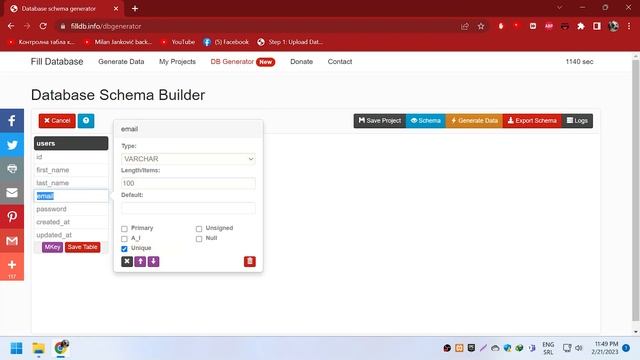Close the email field popup with X icon

127,261
